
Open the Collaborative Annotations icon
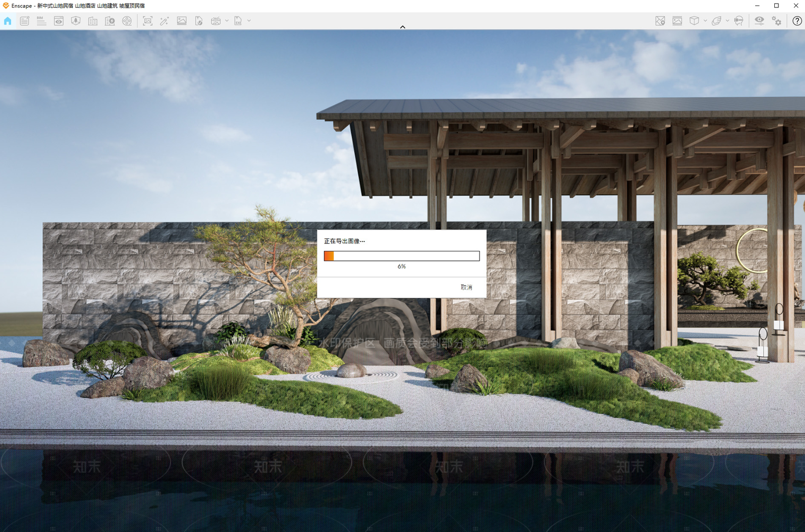click(25, 21)
